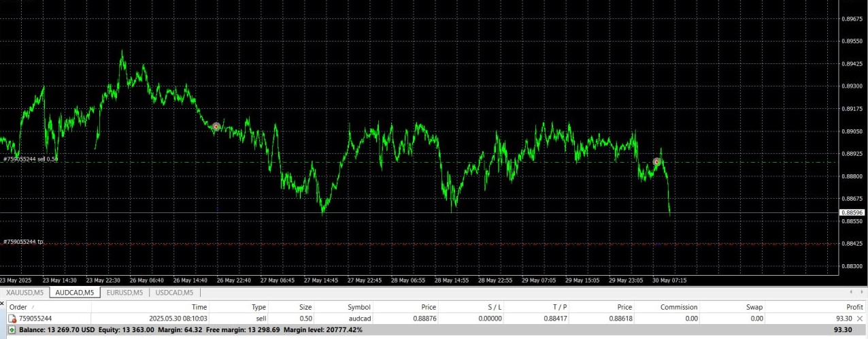The width and height of the screenshot is (868, 339).
Task: Close order 759055244 using the X
Action: point(860,319)
